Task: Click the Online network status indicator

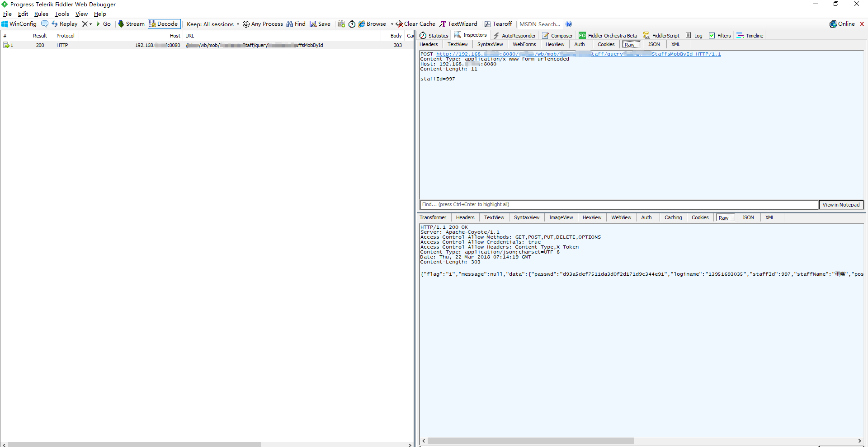Action: (842, 24)
